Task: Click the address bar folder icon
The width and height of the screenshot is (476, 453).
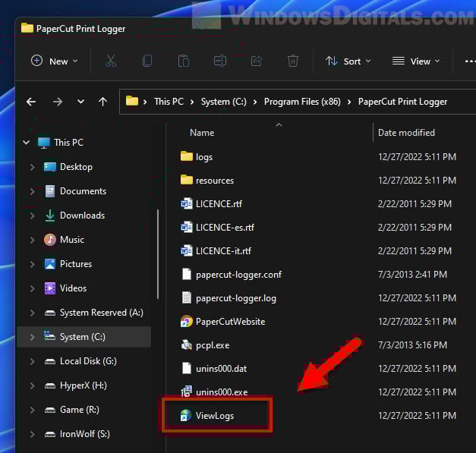Action: pos(132,101)
